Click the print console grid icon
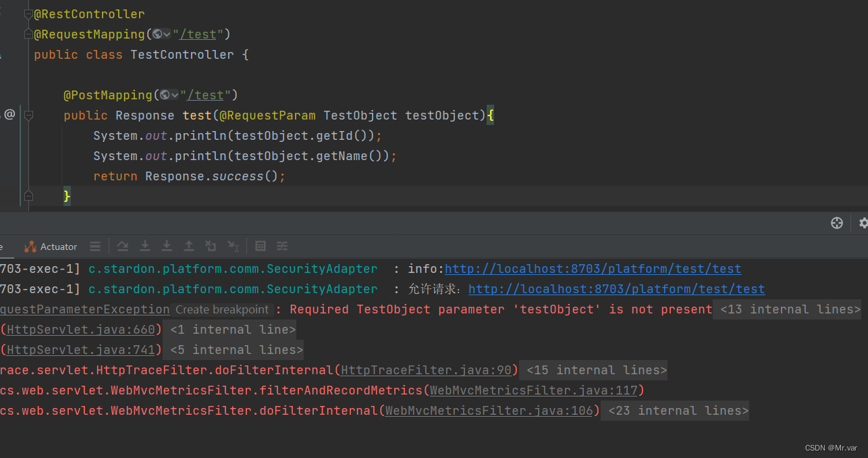Image resolution: width=868 pixels, height=458 pixels. pos(261,246)
